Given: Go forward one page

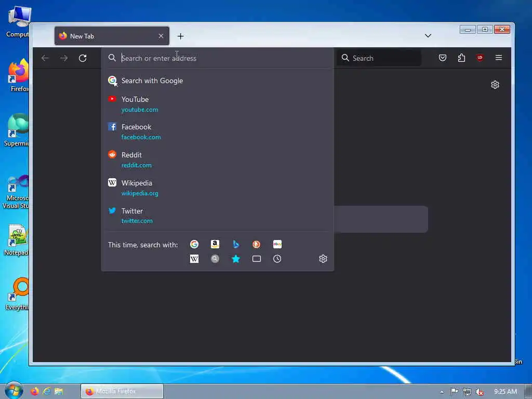Looking at the screenshot, I should 64,58.
